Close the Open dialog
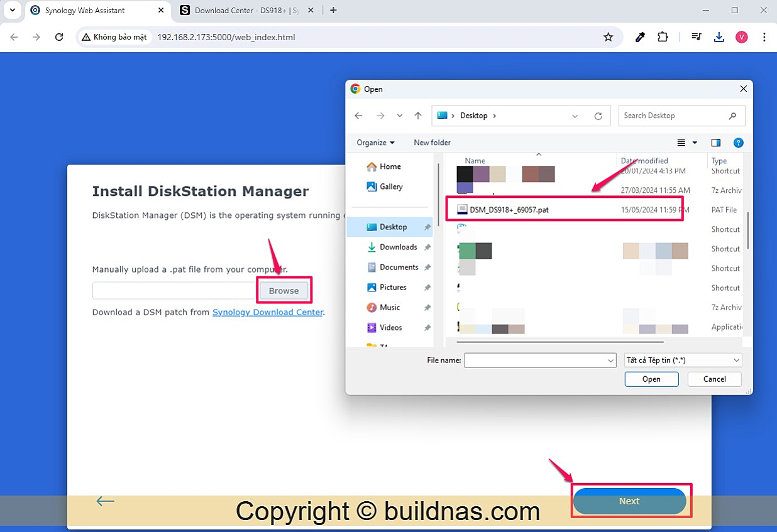 pyautogui.click(x=744, y=89)
